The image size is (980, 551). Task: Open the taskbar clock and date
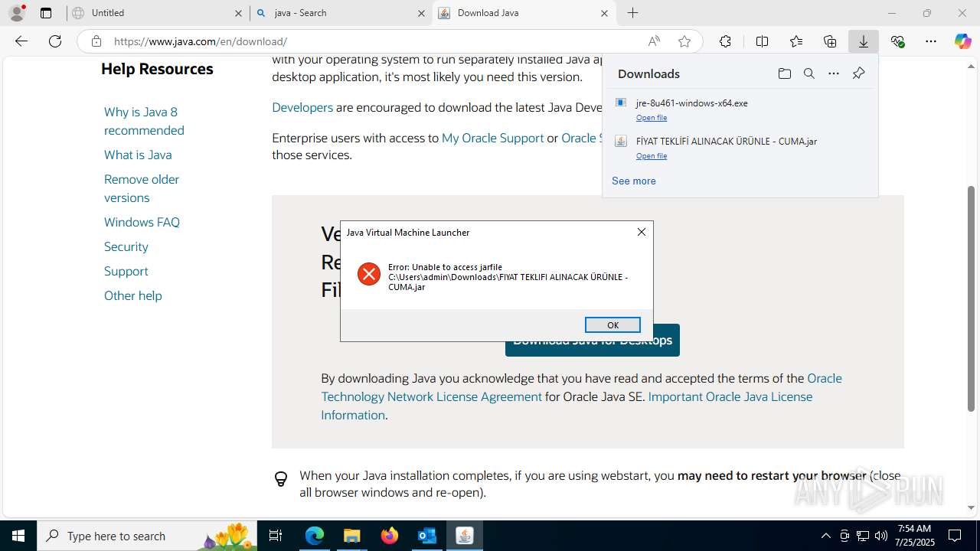tap(914, 536)
